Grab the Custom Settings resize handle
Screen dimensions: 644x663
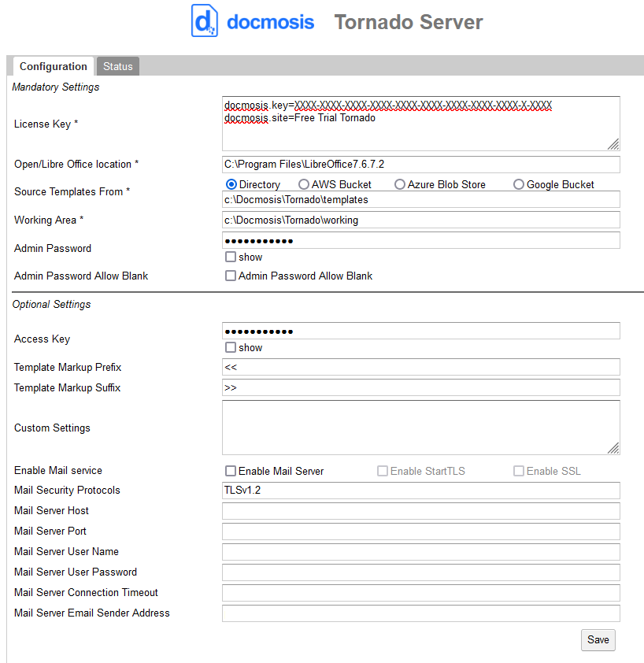point(613,449)
